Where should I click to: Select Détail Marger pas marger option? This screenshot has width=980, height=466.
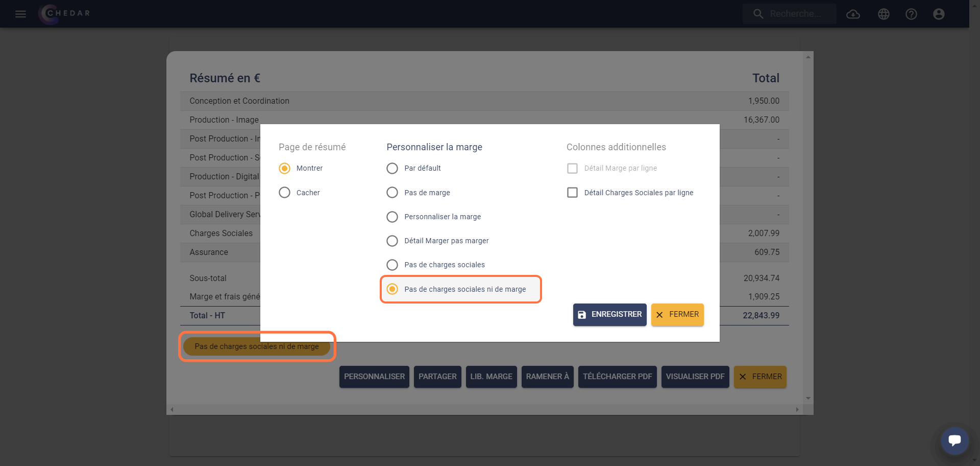coord(392,241)
